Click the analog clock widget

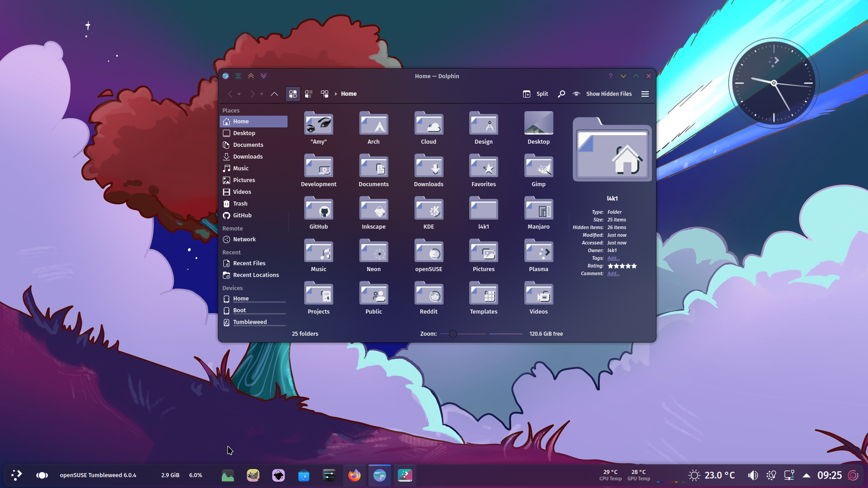tap(774, 83)
